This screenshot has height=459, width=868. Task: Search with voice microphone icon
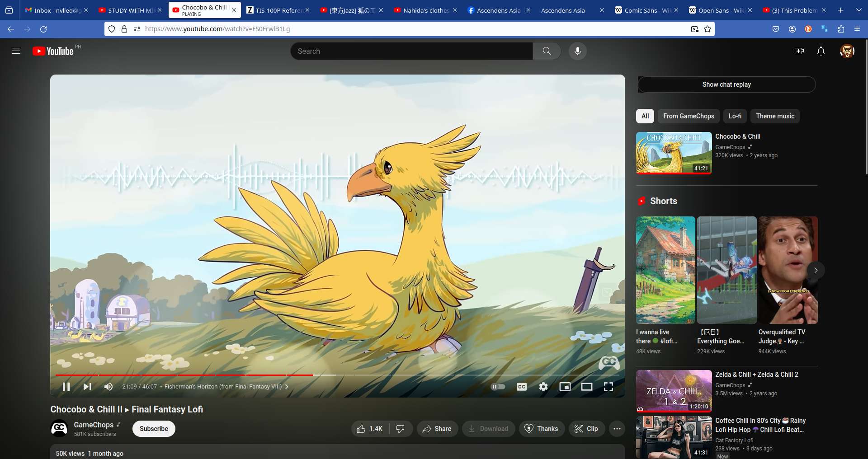click(x=577, y=51)
